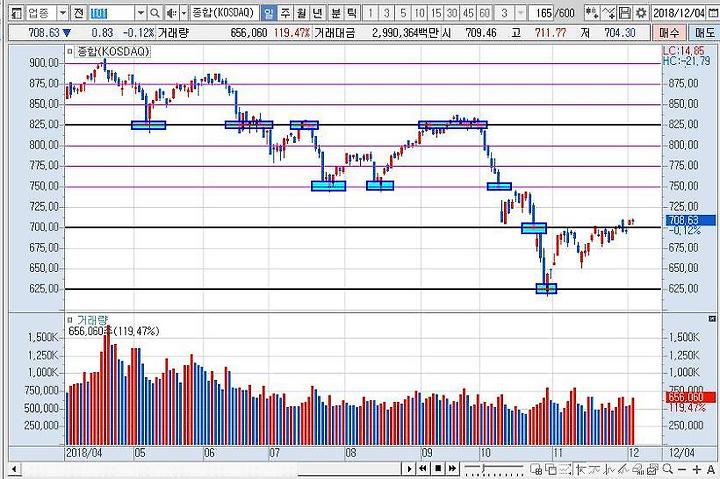Choose the 10 interval button

pos(420,13)
